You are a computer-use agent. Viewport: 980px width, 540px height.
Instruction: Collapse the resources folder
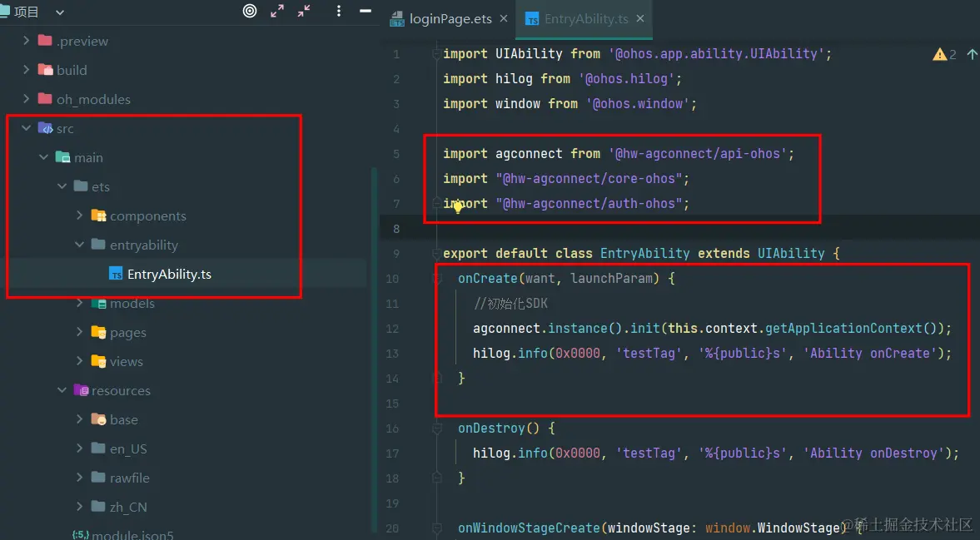(x=62, y=390)
